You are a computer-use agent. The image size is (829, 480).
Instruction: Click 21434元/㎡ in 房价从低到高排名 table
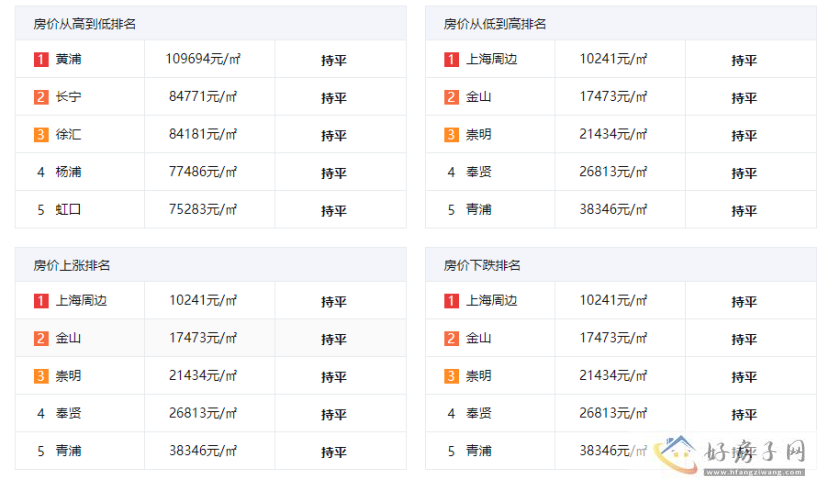[613, 134]
